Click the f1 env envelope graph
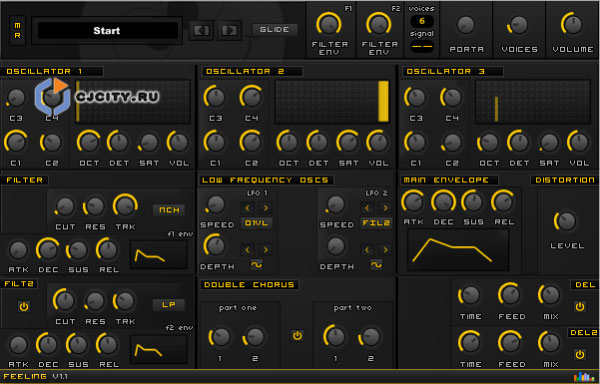Screen dimensions: 600x384 tap(159, 254)
